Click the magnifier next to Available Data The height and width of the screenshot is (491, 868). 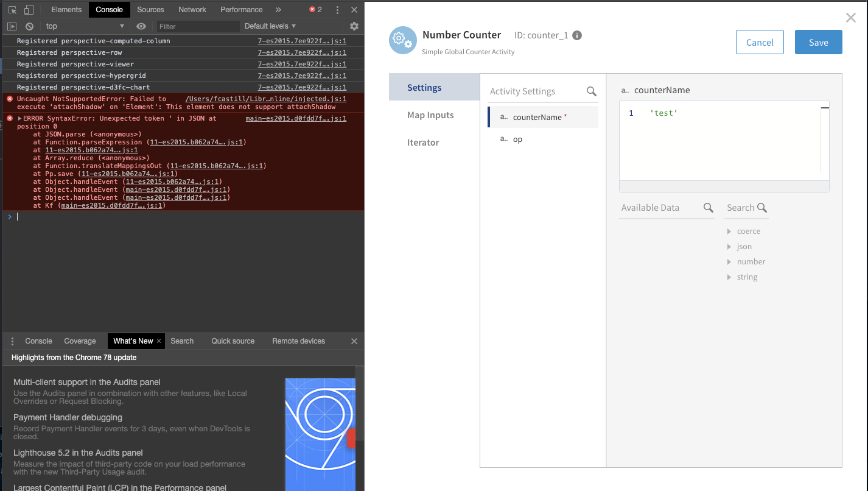coord(708,208)
